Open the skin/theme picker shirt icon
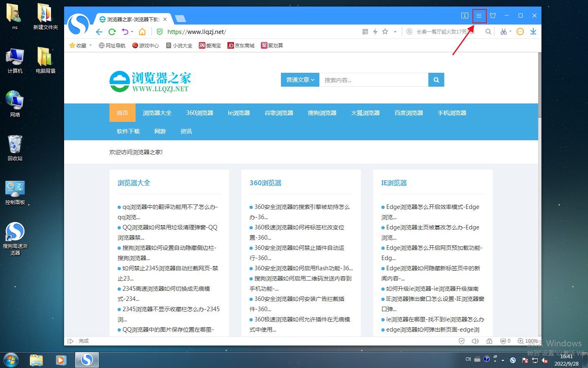The image size is (588, 368). point(493,16)
